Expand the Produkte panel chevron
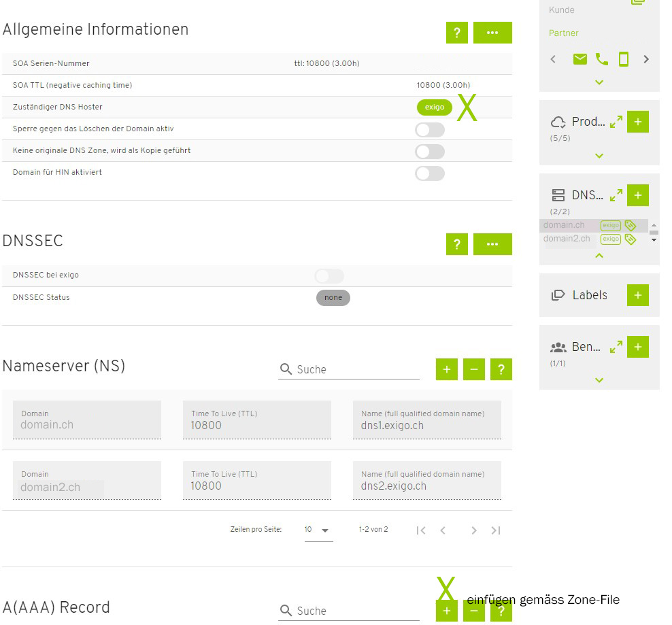Screen dimensions: 672x625 [599, 156]
